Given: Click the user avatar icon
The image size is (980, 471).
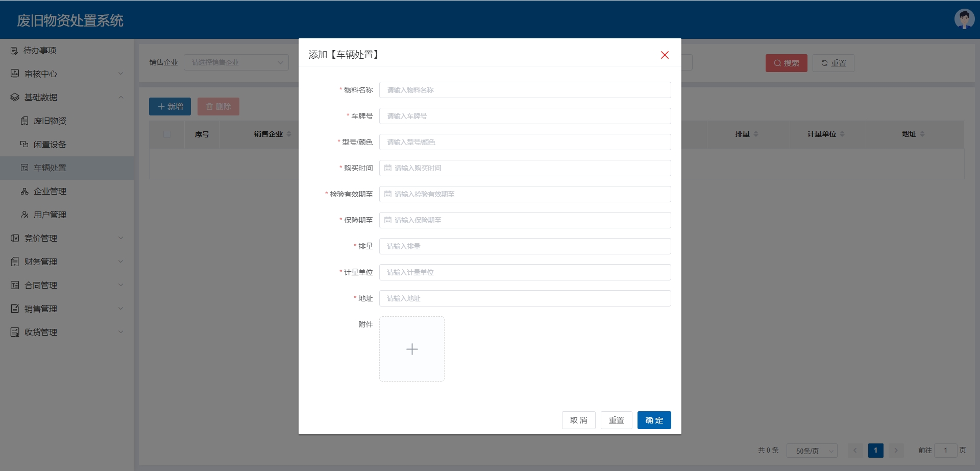Looking at the screenshot, I should click(x=964, y=19).
